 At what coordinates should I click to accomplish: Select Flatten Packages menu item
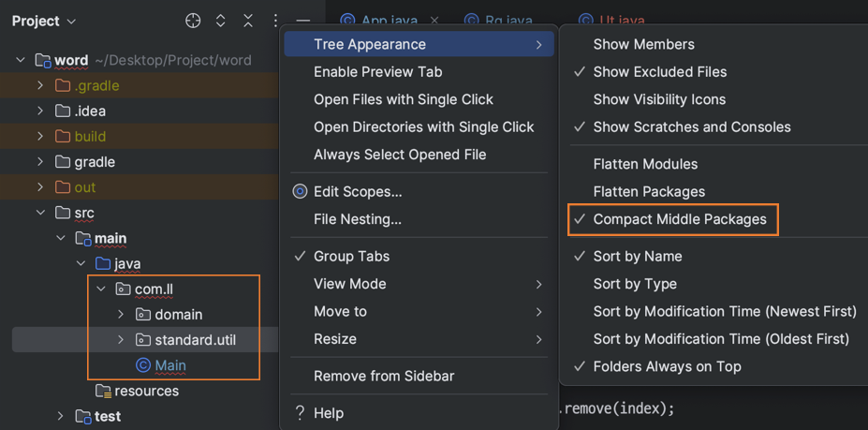tap(648, 192)
